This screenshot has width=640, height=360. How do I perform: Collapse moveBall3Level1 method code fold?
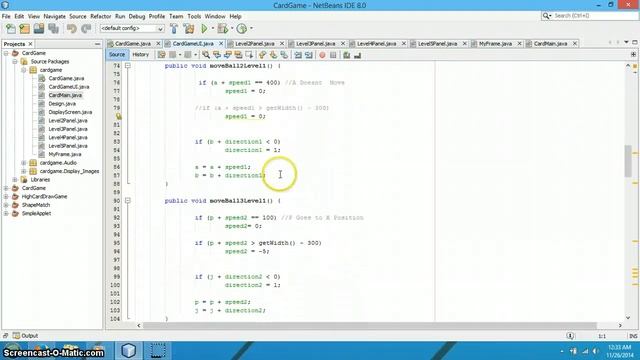tap(128, 201)
